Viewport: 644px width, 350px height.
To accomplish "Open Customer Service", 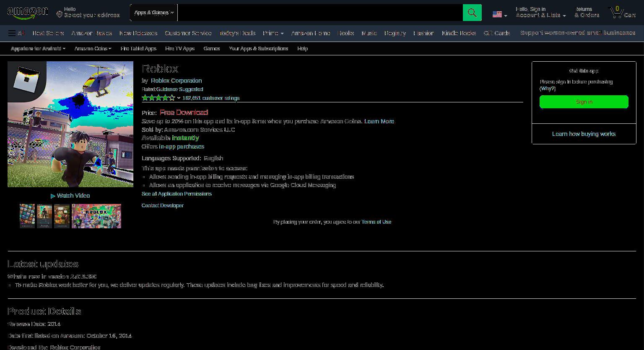I will (188, 33).
